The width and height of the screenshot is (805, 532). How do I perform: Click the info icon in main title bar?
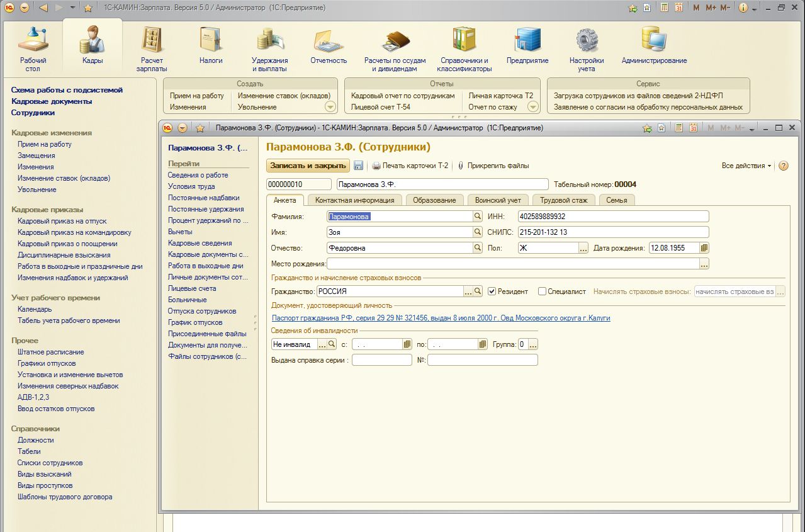tap(743, 8)
